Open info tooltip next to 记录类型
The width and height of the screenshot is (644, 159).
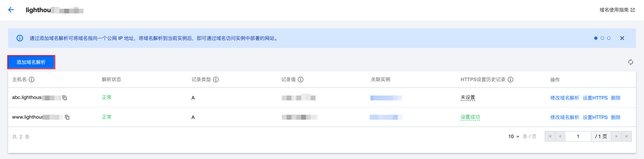pyautogui.click(x=216, y=79)
